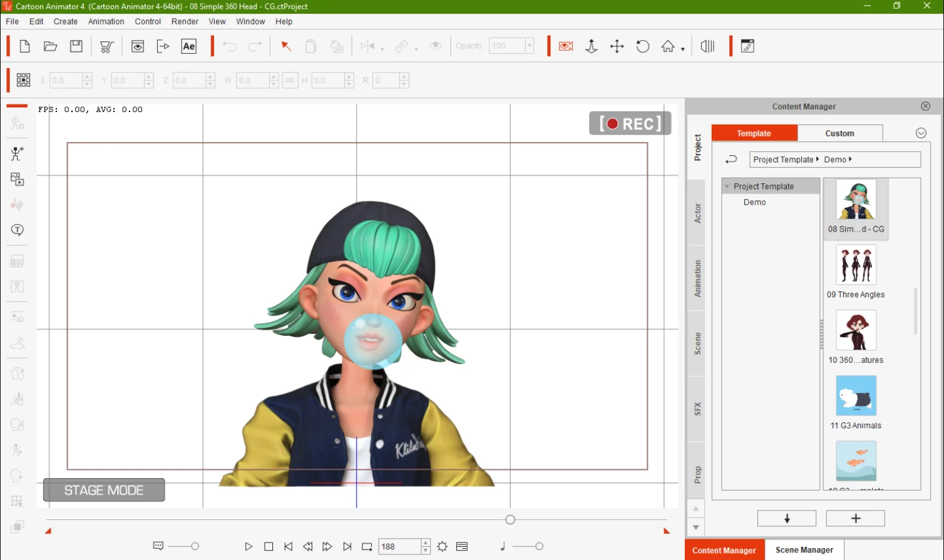Open the Opacity dropdown arrow
This screenshot has height=560, width=944.
point(530,46)
